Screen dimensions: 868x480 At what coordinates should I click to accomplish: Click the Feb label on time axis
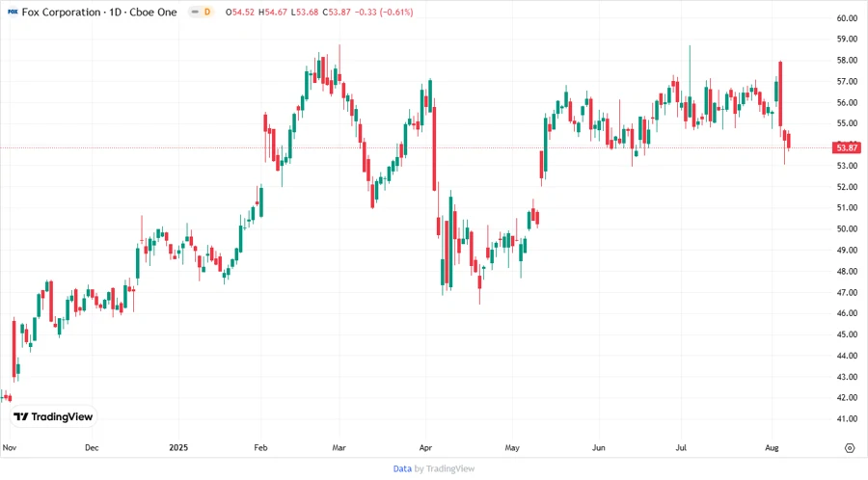(260, 447)
